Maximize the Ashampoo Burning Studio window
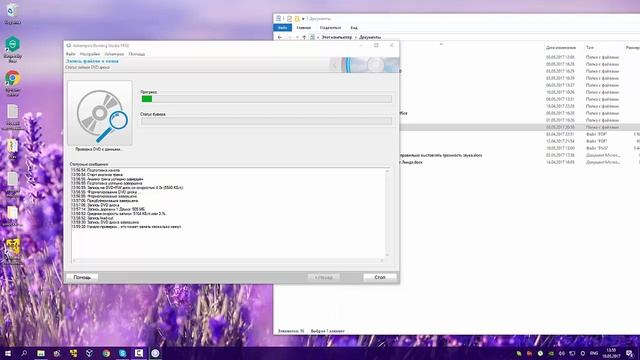This screenshot has width=640, height=360. coord(376,45)
